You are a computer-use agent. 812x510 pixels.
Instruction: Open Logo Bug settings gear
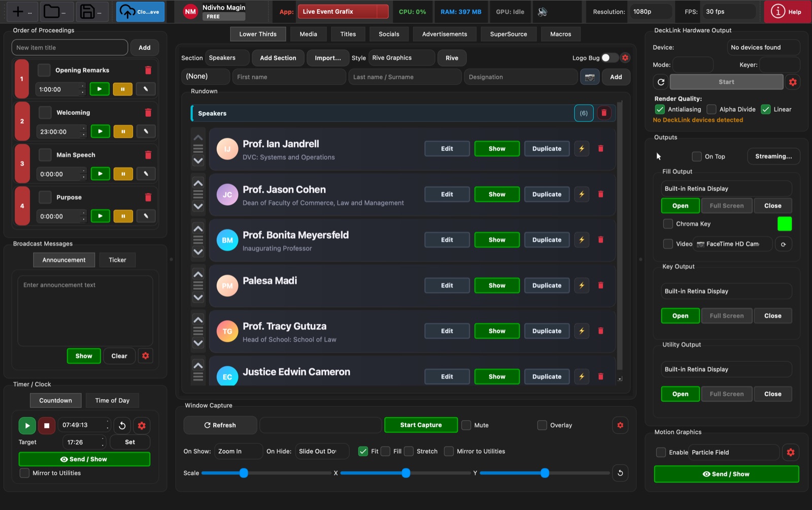pyautogui.click(x=625, y=58)
